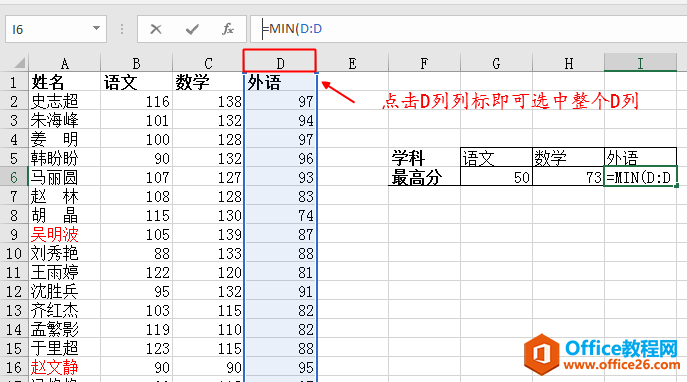Select column G header
Viewport: 687px width, 382px height.
tap(496, 63)
